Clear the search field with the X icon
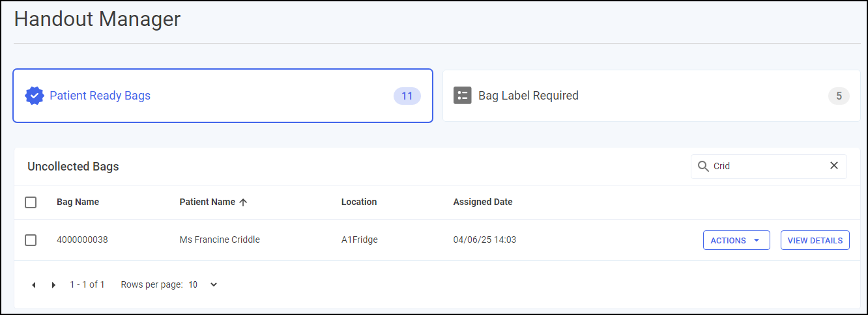Screen dimensions: 868x315 [833, 166]
